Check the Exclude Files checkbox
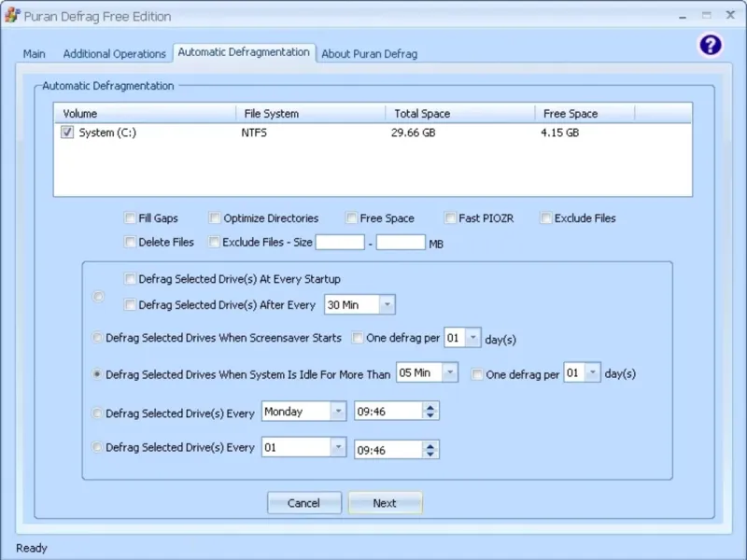The width and height of the screenshot is (747, 560). (545, 218)
